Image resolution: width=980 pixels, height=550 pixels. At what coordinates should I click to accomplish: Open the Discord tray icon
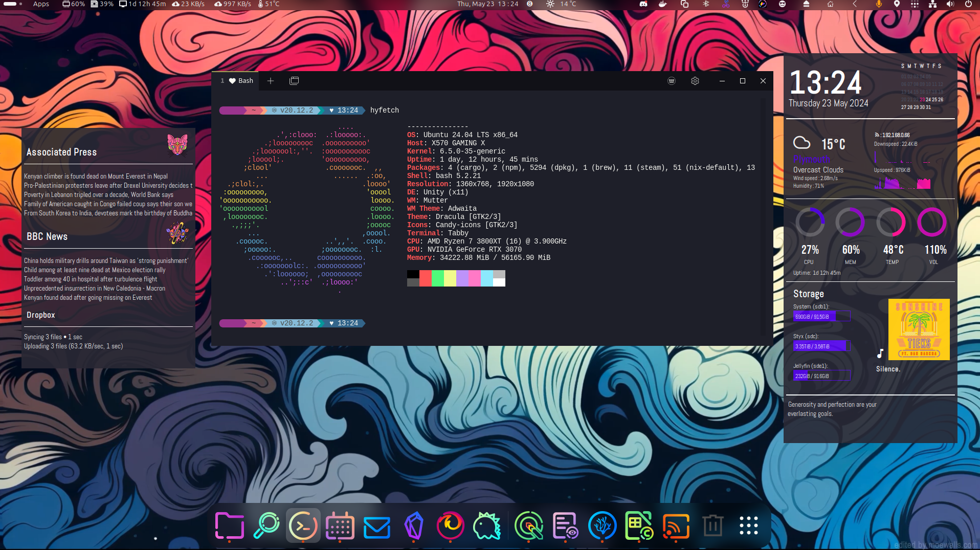click(x=643, y=4)
